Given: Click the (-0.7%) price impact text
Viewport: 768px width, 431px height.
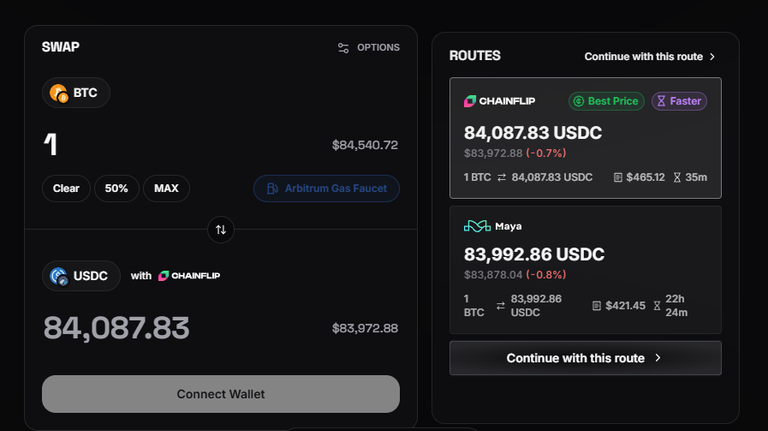Looking at the screenshot, I should [546, 153].
